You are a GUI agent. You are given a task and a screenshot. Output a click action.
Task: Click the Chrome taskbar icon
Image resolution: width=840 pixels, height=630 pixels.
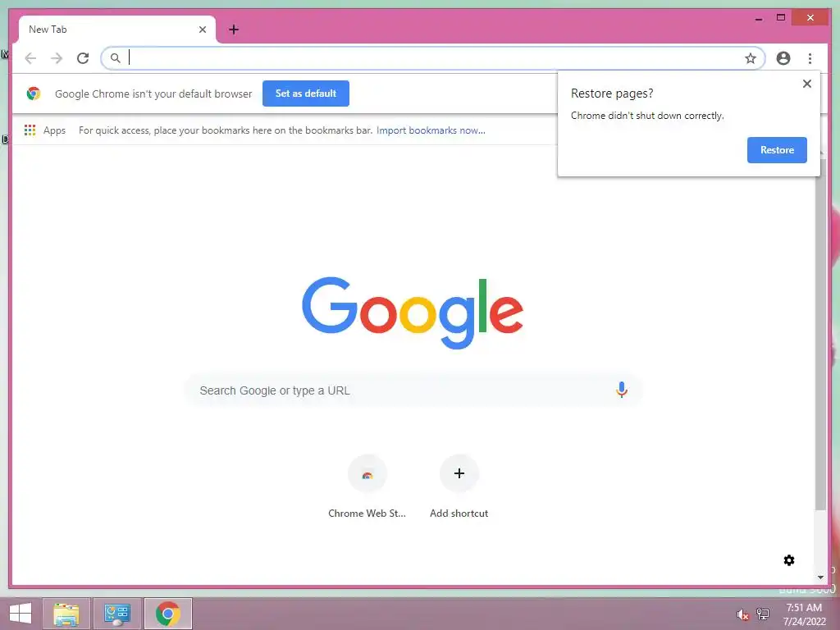point(168,614)
